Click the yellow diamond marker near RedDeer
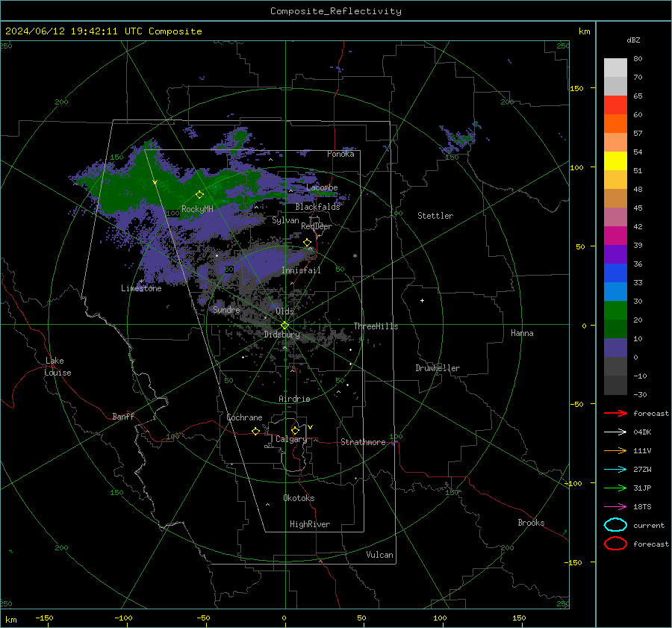This screenshot has width=672, height=628. [x=307, y=243]
